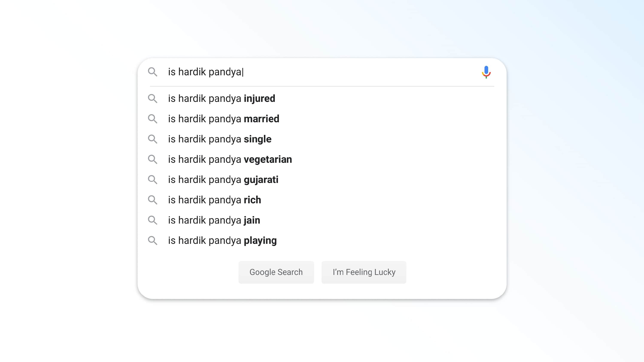Select 'is hardik pandya playing' suggestion
The width and height of the screenshot is (644, 362).
click(x=222, y=240)
